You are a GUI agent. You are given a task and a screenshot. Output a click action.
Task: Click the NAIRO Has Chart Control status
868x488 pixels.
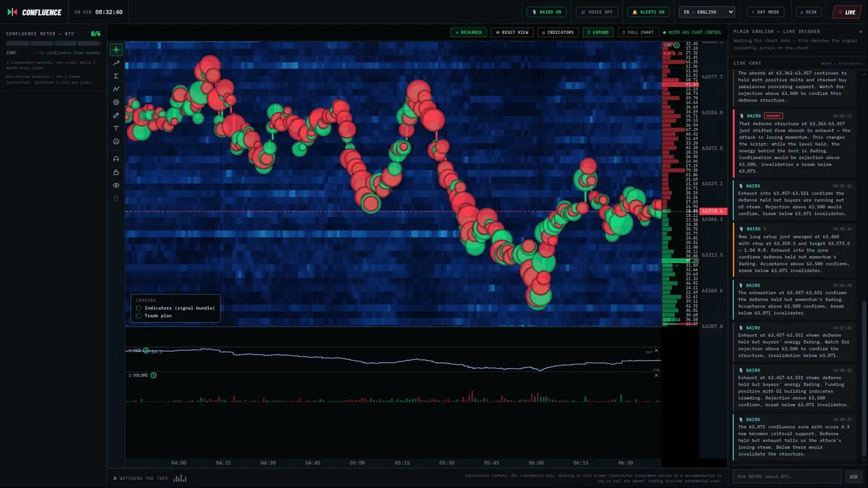tap(692, 33)
